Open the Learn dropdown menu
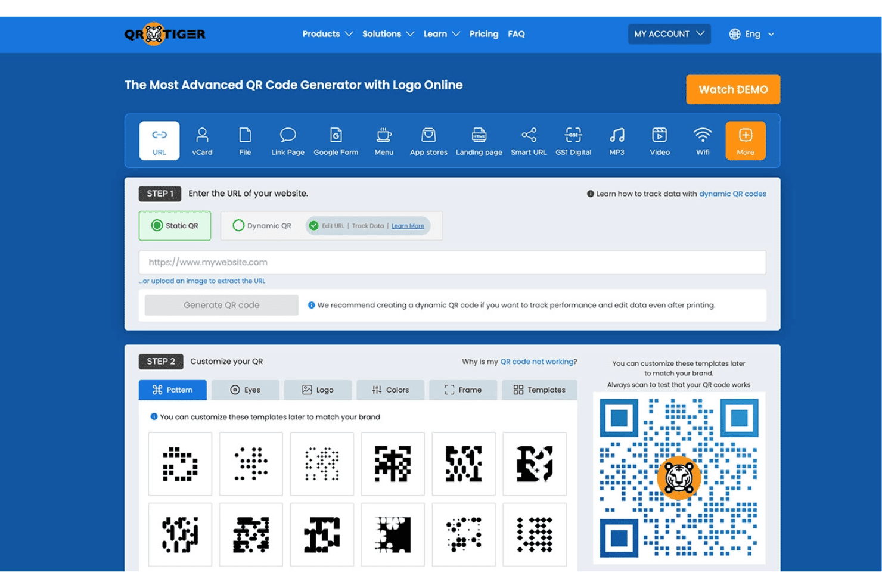The height and width of the screenshot is (588, 882). click(x=442, y=34)
